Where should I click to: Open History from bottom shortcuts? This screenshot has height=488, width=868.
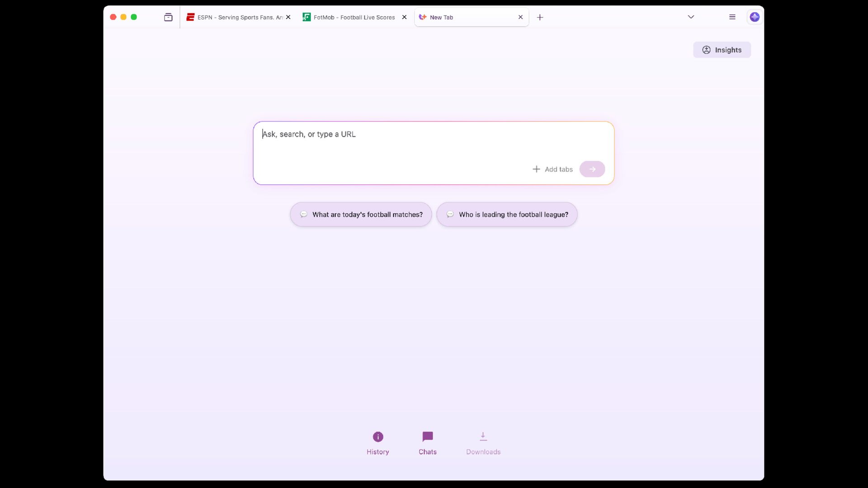[x=378, y=443]
